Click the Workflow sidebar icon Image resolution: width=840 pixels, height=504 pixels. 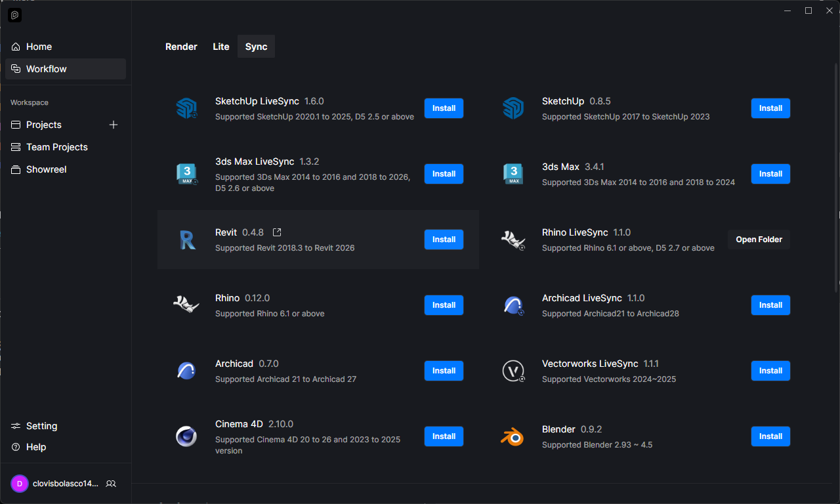16,69
